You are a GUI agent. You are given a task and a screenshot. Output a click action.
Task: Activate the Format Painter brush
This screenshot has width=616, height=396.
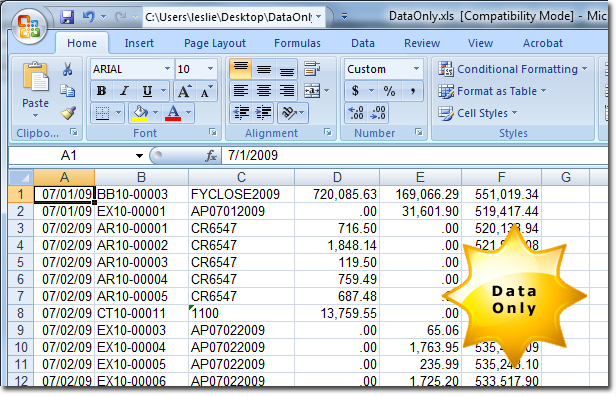68,113
